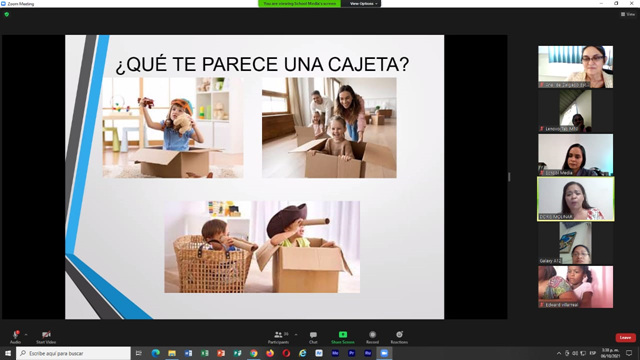640x360 pixels.
Task: Click the ESP input language indicator
Action: click(x=593, y=353)
